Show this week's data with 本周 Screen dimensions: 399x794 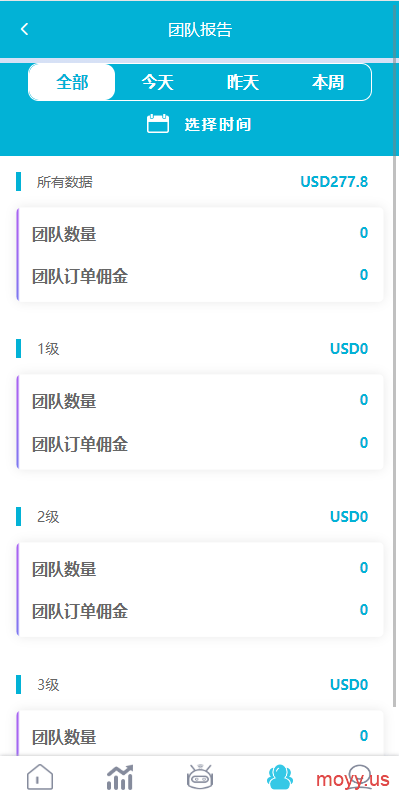click(x=328, y=82)
